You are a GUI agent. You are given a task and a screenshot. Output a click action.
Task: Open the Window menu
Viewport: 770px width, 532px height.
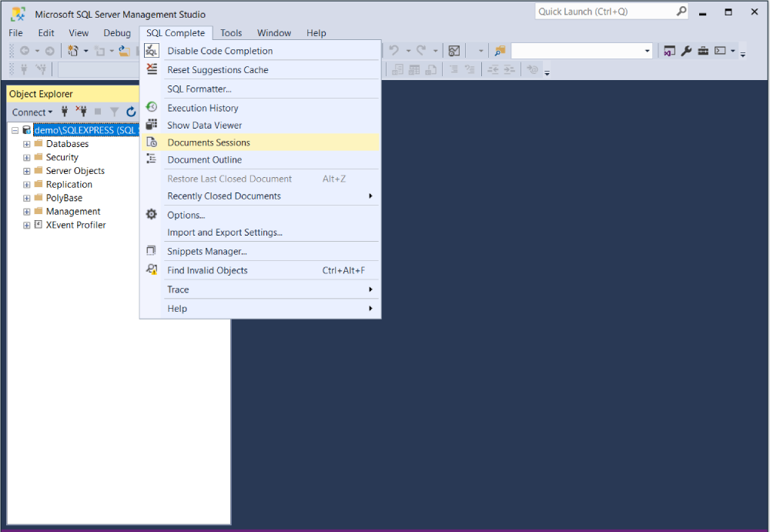274,33
